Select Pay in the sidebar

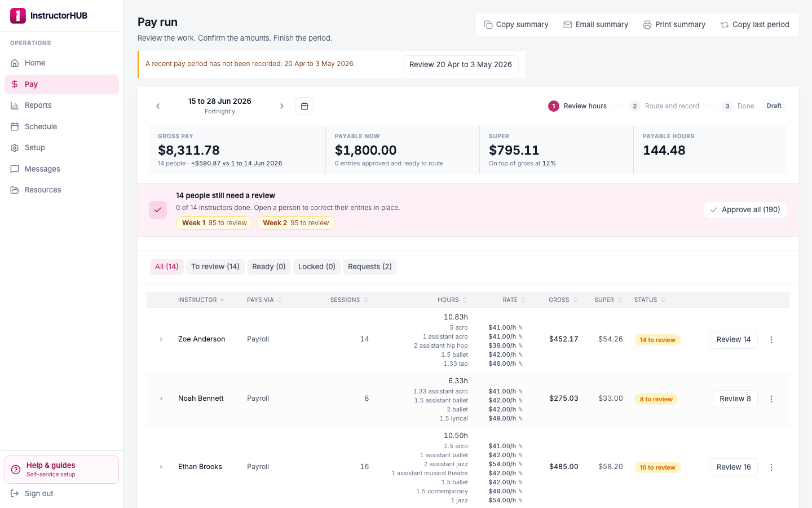pyautogui.click(x=61, y=84)
